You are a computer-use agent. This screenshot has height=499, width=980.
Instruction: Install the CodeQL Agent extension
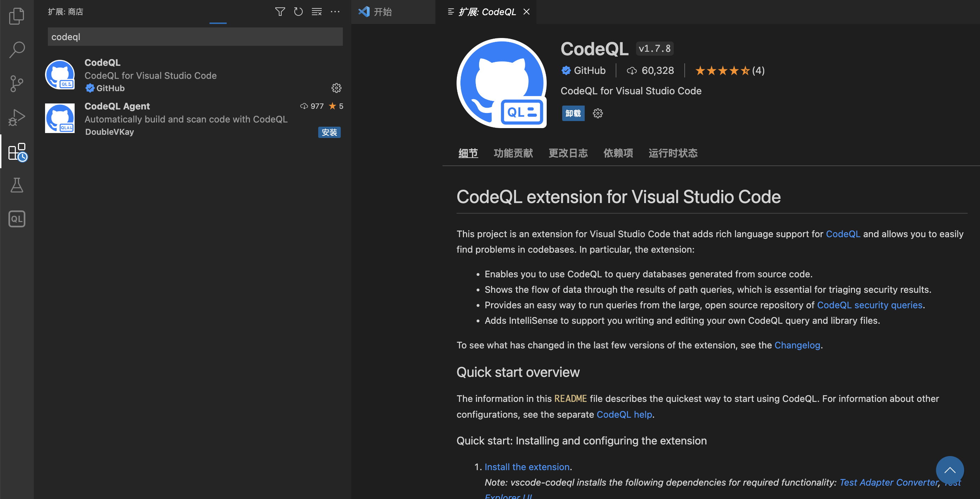329,132
